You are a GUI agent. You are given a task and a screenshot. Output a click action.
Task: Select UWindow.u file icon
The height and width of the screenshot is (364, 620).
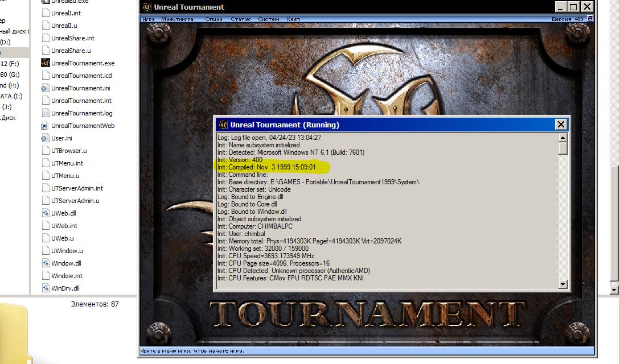pyautogui.click(x=46, y=251)
